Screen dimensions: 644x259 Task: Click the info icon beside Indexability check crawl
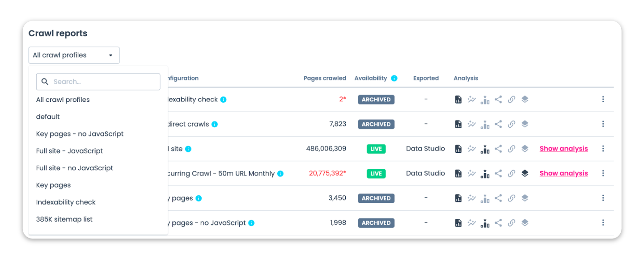click(x=223, y=99)
